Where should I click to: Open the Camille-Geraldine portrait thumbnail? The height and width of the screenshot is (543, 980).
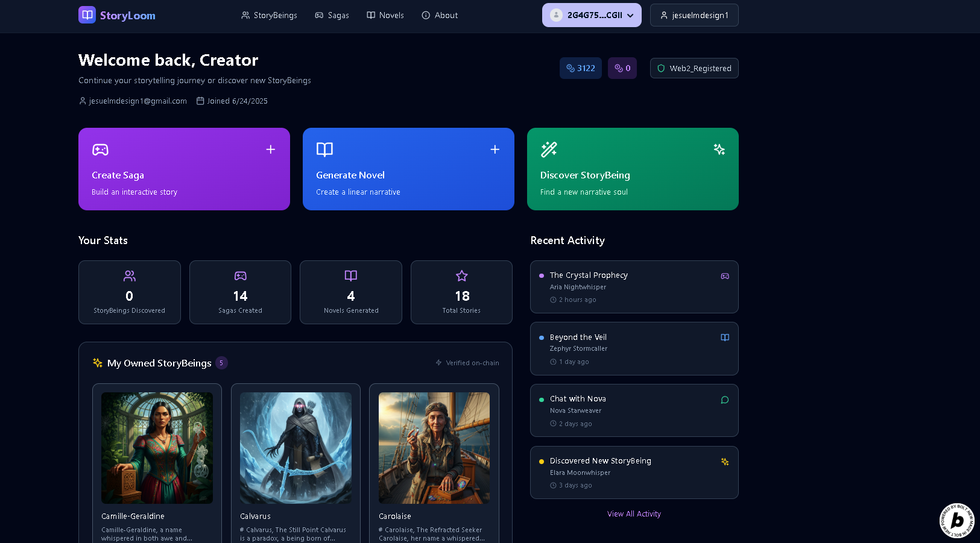pyautogui.click(x=157, y=448)
